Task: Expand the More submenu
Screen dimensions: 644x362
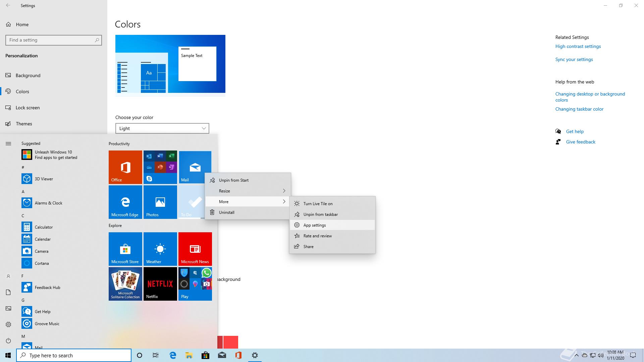Action: [x=248, y=201]
